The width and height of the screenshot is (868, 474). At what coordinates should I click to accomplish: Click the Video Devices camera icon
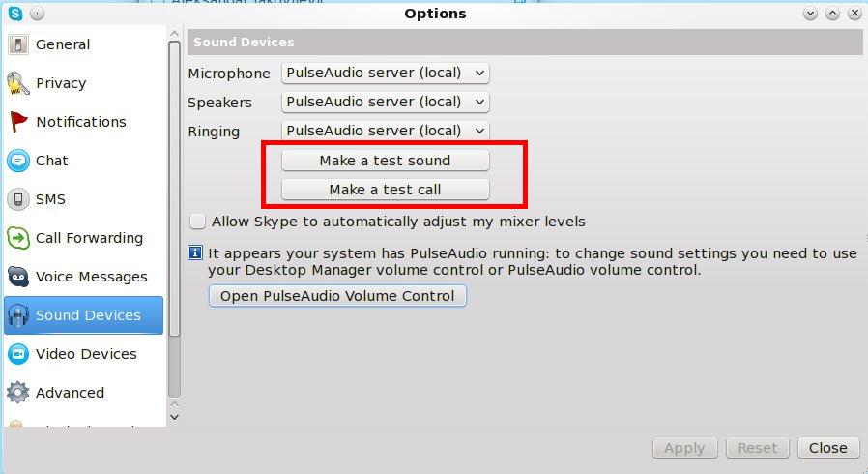pyautogui.click(x=17, y=354)
